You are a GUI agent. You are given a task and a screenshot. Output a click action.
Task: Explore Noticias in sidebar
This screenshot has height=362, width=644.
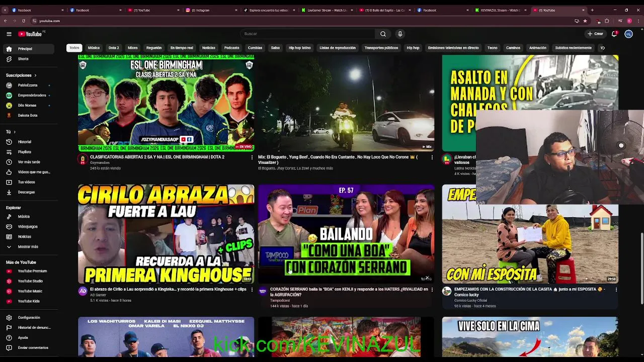click(x=28, y=236)
